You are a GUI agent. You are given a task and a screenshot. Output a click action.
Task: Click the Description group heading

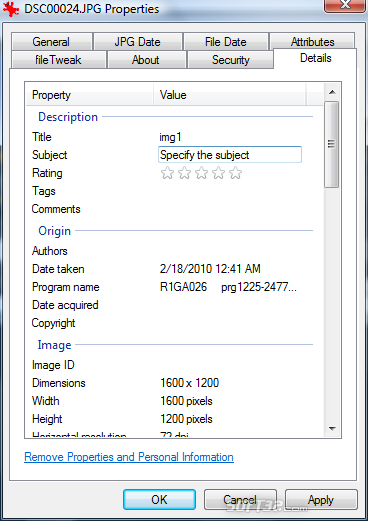(x=68, y=117)
